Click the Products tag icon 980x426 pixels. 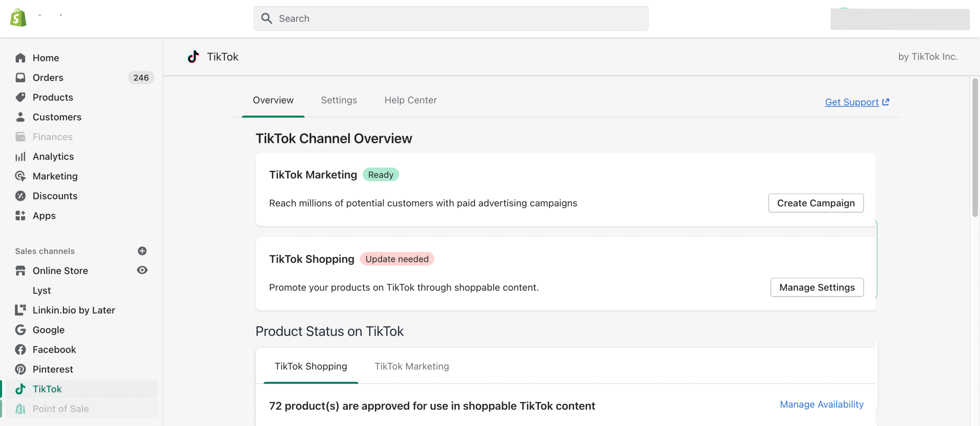(20, 97)
